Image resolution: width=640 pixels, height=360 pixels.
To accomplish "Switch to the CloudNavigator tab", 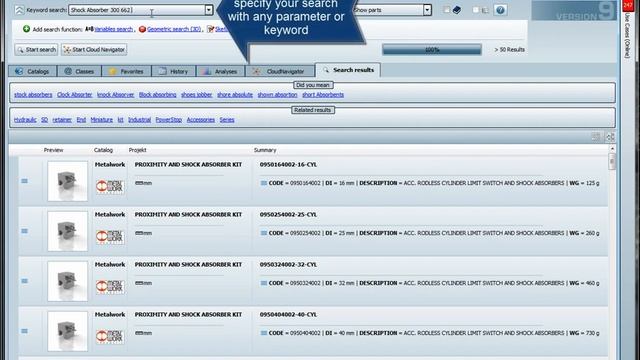I will [x=280, y=71].
